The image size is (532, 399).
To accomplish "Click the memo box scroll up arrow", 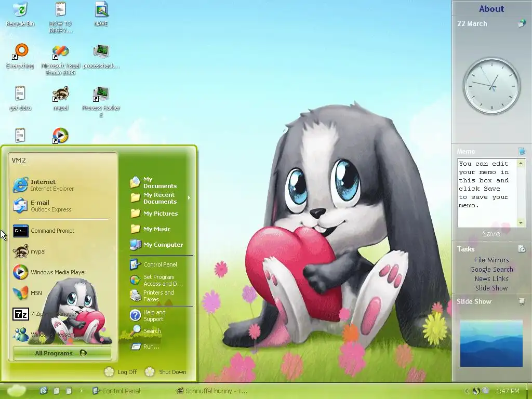I will tap(521, 163).
